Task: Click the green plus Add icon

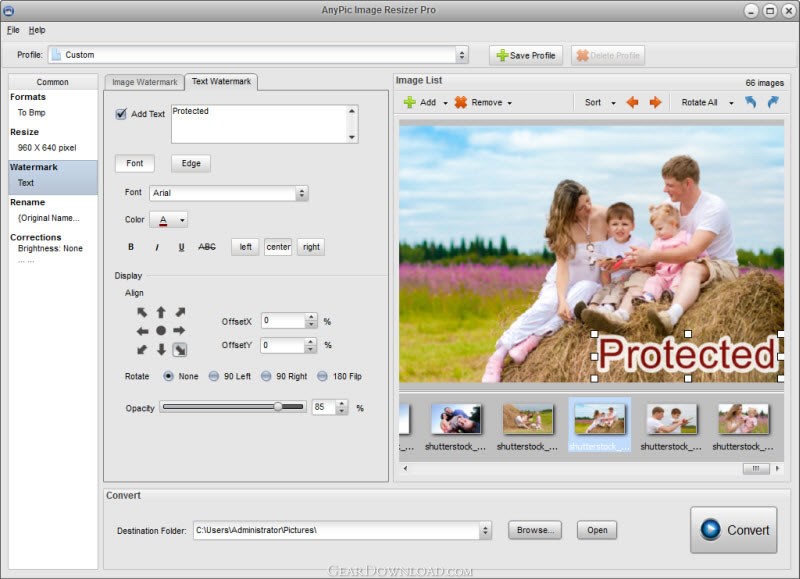Action: [x=409, y=102]
